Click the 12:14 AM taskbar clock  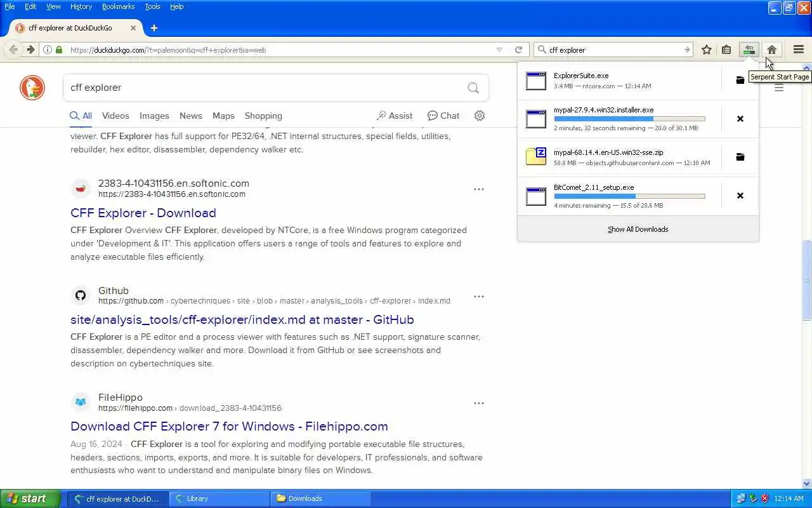pos(789,498)
